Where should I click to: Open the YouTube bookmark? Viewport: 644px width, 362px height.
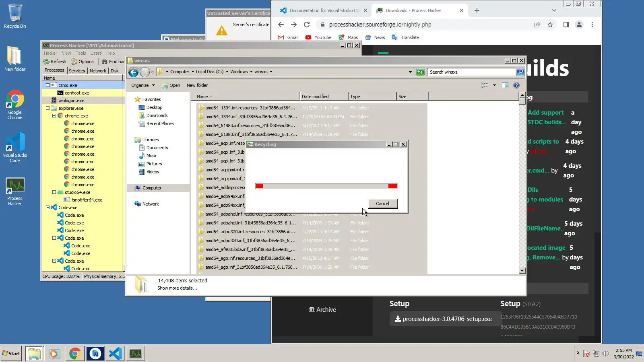point(318,37)
